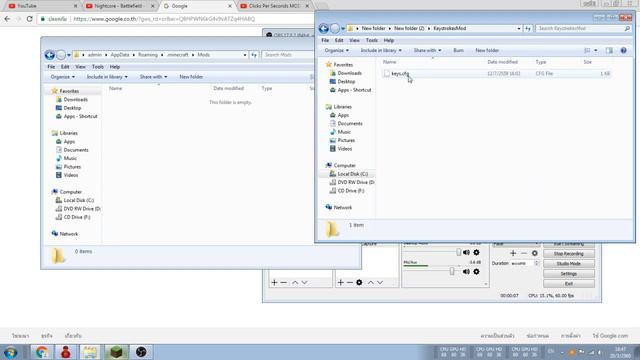This screenshot has width=640, height=360.
Task: Mute OBS Desktop Audio speaker icon
Action: point(466,253)
